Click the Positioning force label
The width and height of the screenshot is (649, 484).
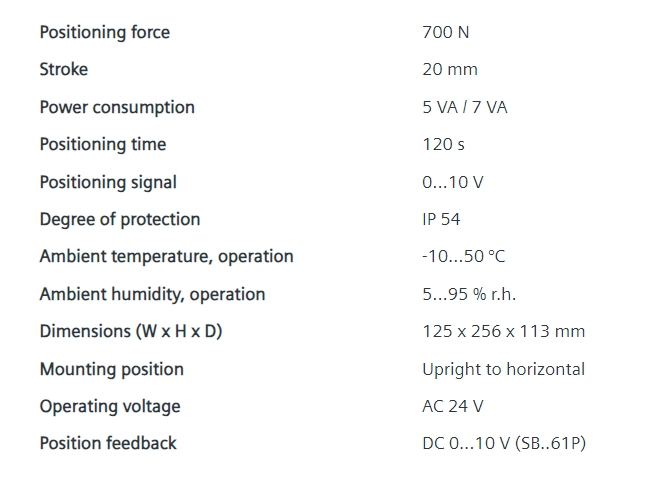(x=105, y=32)
